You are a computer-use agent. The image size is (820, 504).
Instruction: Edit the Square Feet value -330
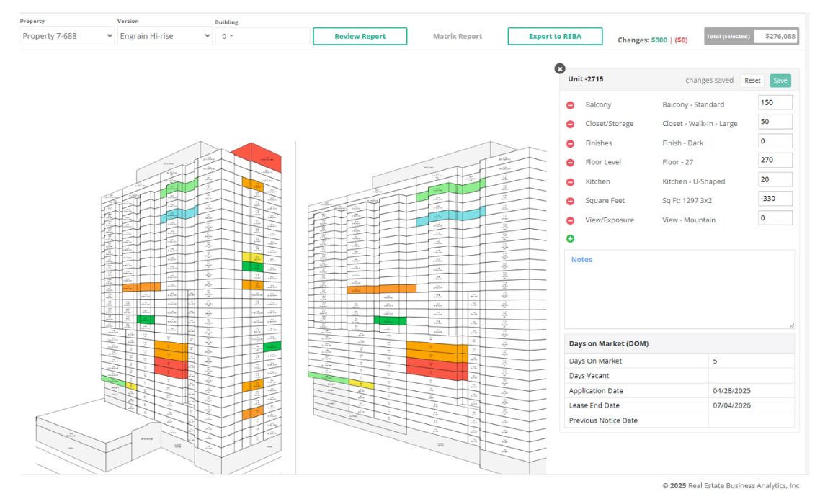[775, 199]
